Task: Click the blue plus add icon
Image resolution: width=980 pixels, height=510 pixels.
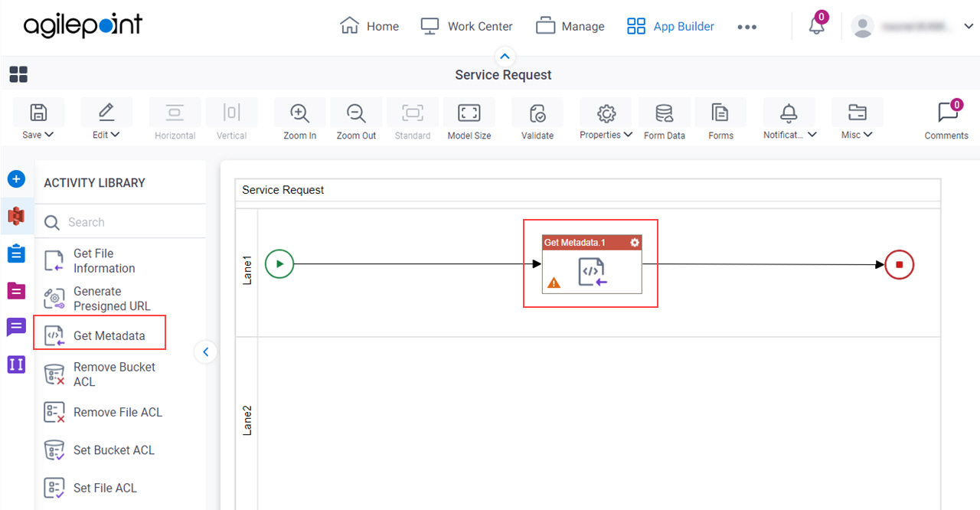Action: [x=16, y=179]
